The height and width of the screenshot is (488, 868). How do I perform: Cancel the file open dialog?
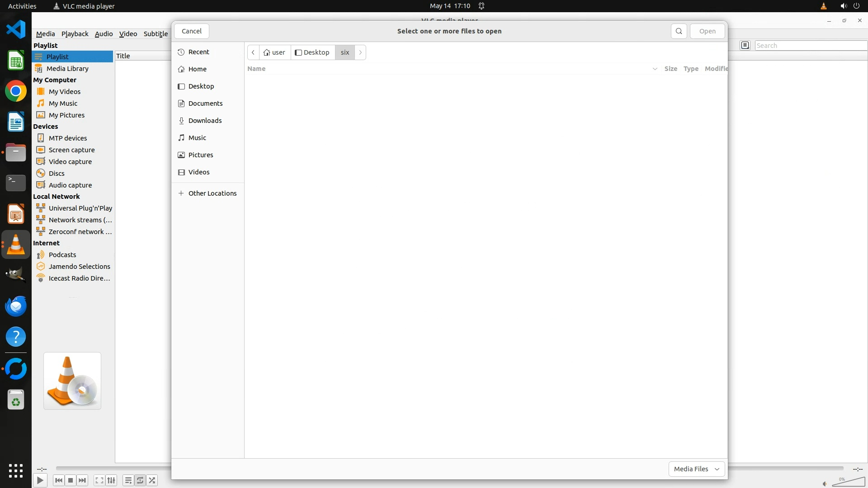(191, 31)
